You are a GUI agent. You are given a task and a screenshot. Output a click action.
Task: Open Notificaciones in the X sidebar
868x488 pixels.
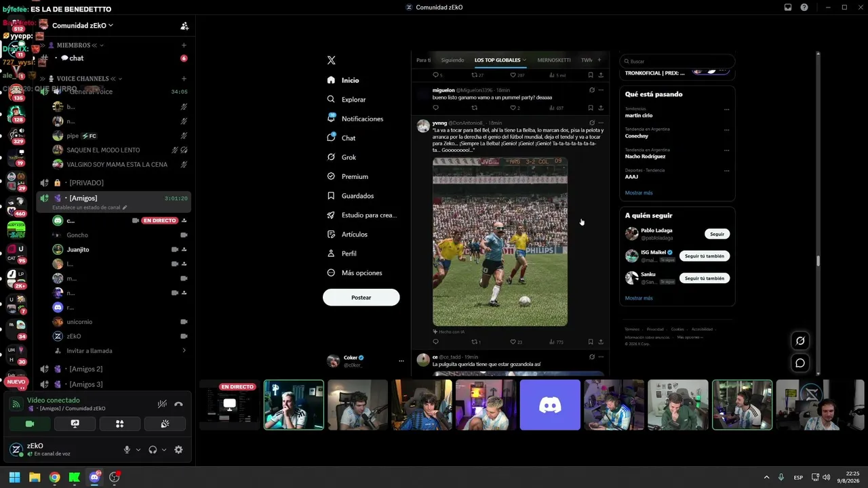click(x=355, y=119)
